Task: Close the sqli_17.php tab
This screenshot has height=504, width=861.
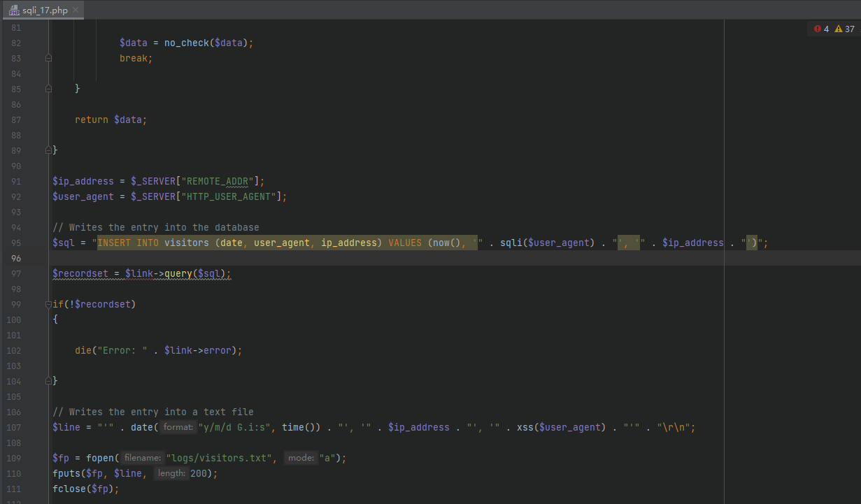Action: (76, 10)
